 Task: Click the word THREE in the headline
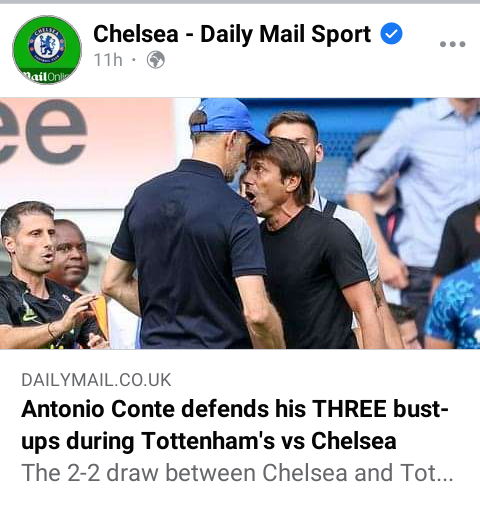(x=349, y=409)
